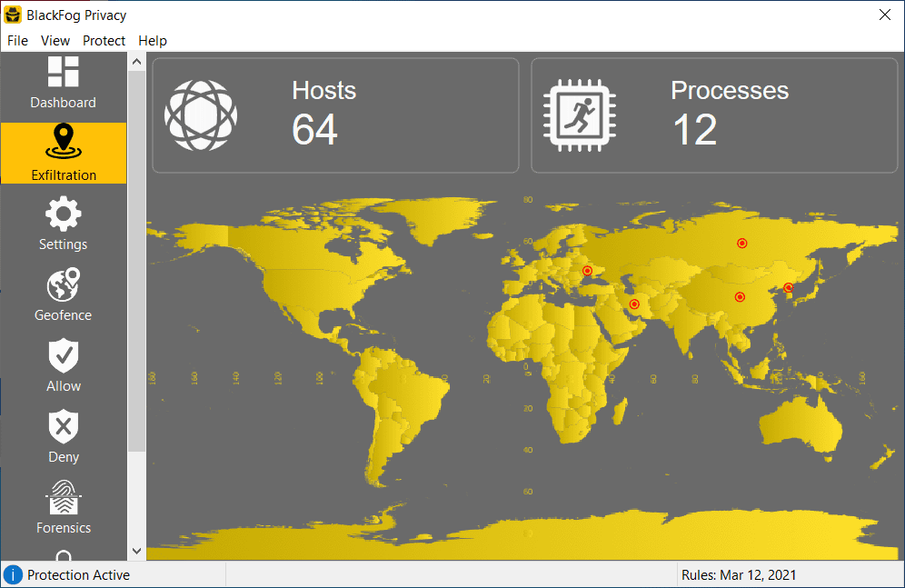The image size is (905, 588).
Task: Select the Exfiltration map pin icon
Action: tap(64, 142)
